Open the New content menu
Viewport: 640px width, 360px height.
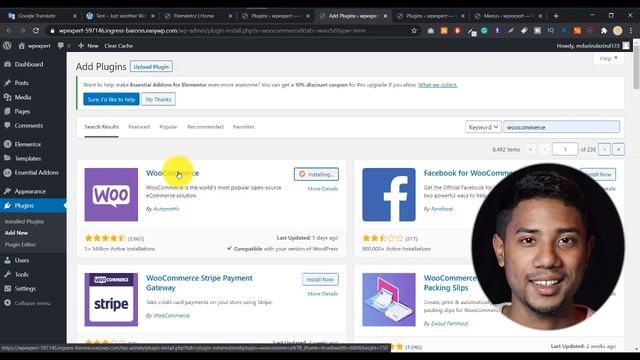click(x=88, y=46)
